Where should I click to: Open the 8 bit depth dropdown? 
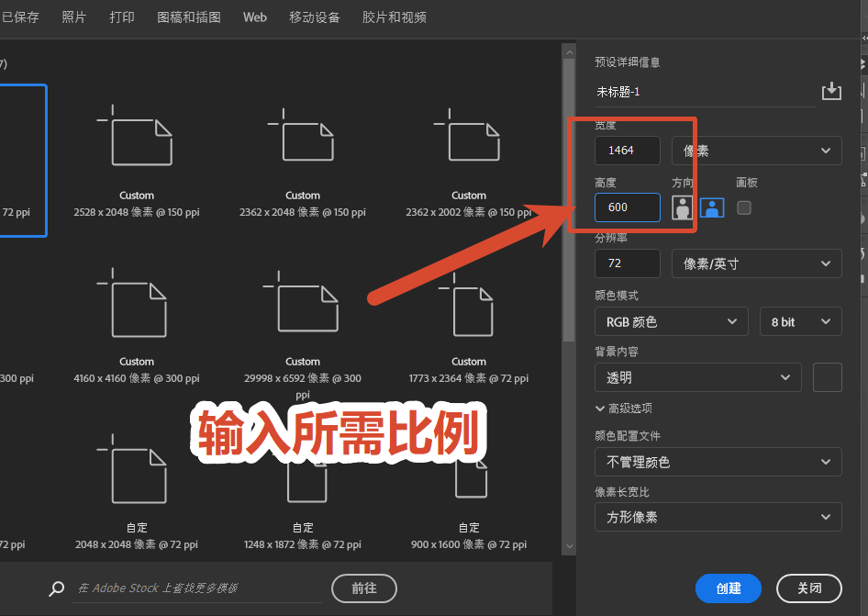(x=800, y=322)
